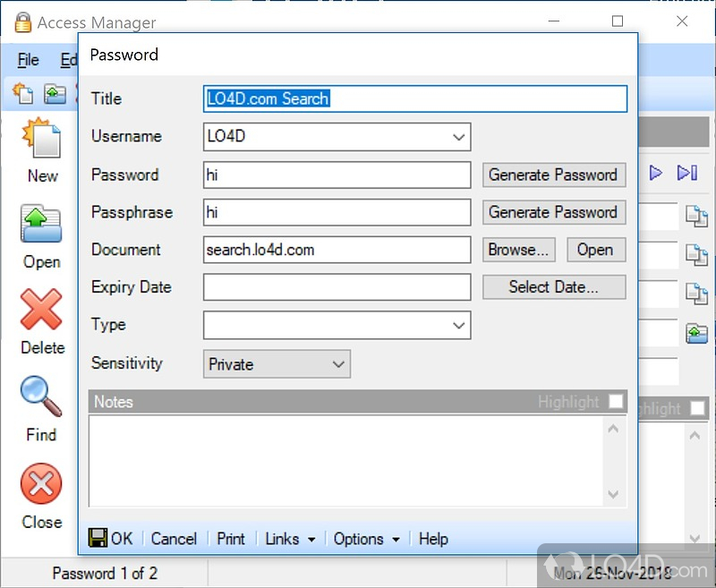Click the Open sidebar icon

40,224
